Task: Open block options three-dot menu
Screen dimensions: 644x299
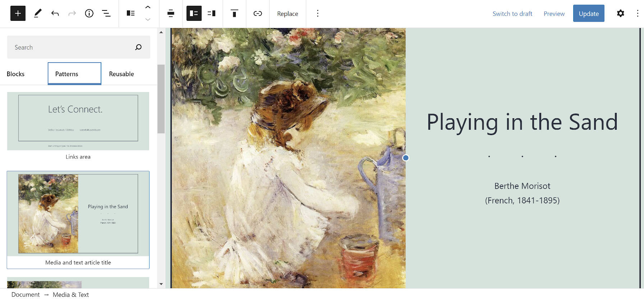Action: click(x=318, y=14)
